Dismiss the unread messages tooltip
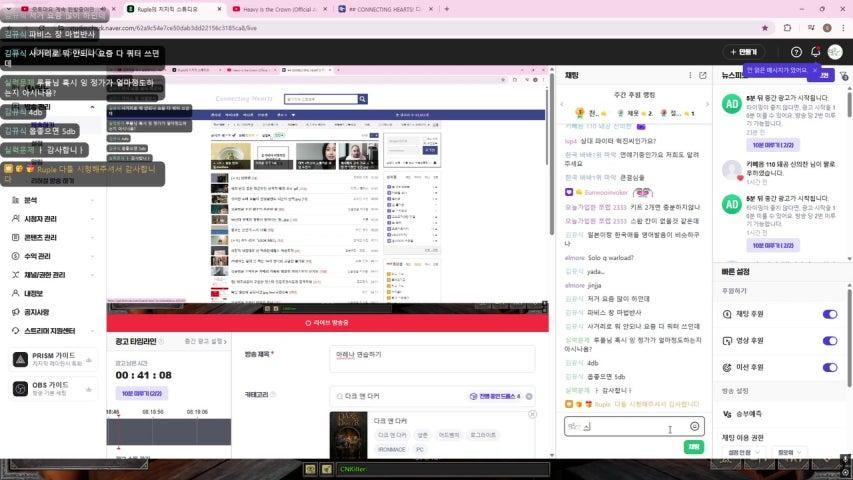 pos(814,70)
